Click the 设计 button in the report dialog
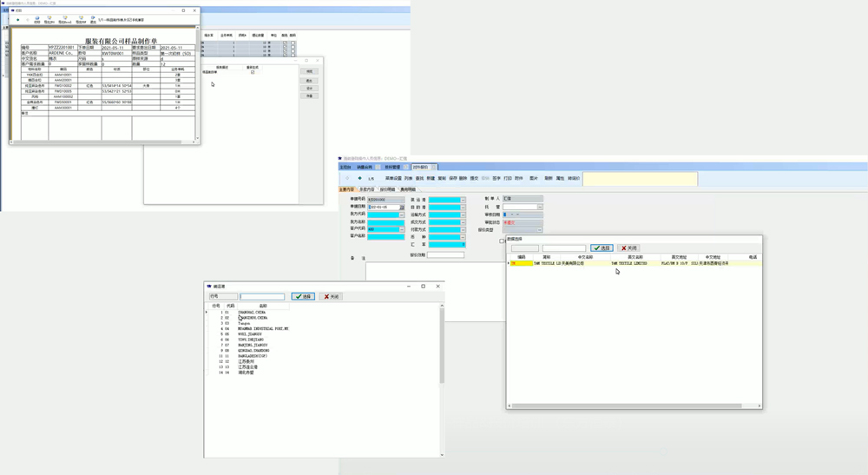Viewport: 868px width, 475px height. click(x=310, y=88)
